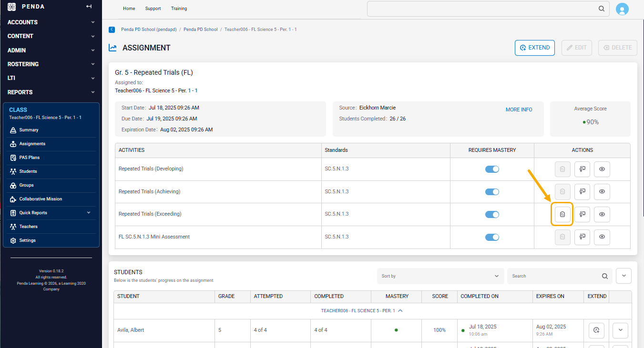Screen dimensions: 644x348
Task: Toggle Requires Mastery for Repeated Trials (Developing)
Action: pyautogui.click(x=492, y=169)
